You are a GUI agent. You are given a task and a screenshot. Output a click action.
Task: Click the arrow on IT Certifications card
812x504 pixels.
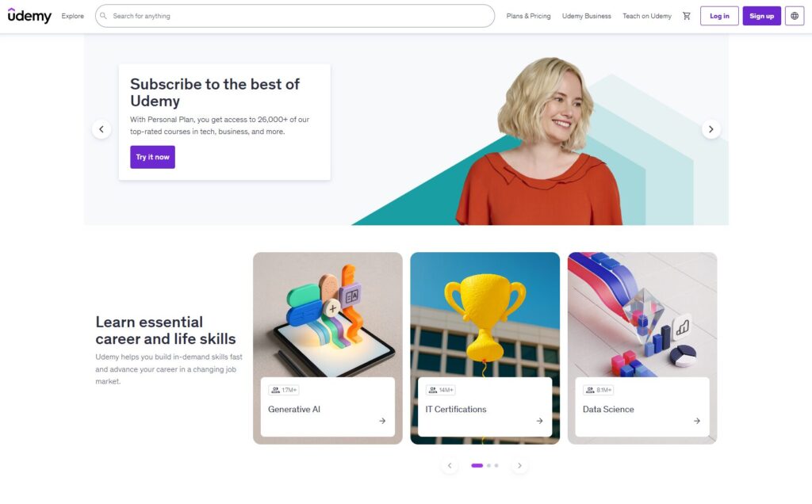539,422
